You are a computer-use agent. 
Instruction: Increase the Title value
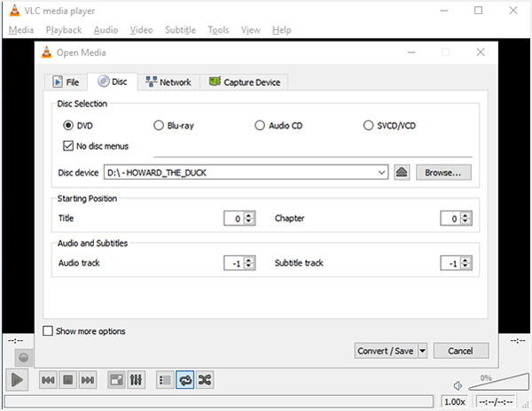click(x=248, y=215)
